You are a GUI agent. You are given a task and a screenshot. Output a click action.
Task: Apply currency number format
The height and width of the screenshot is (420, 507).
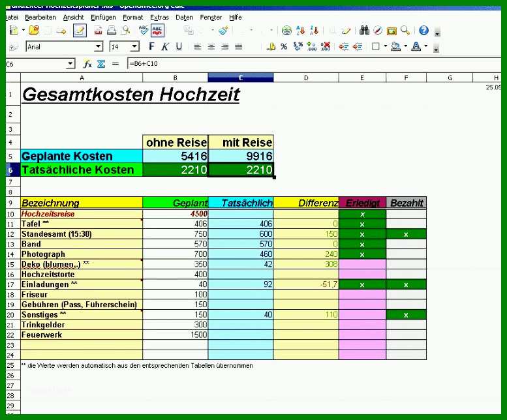coord(271,47)
